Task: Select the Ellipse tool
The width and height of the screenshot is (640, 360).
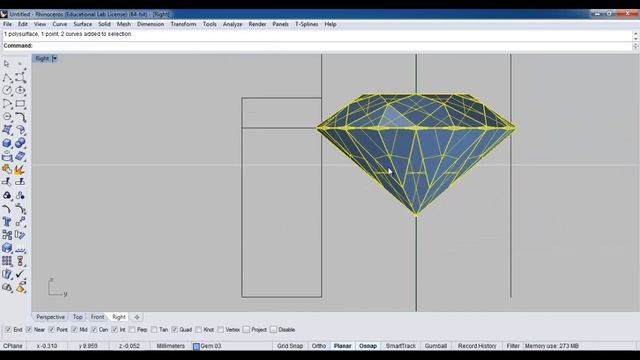Action: (20, 90)
